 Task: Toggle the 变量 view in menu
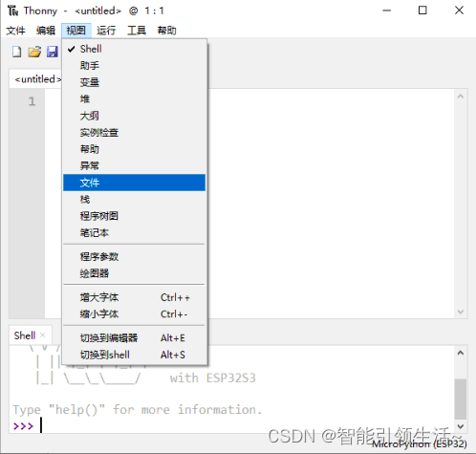(x=134, y=82)
